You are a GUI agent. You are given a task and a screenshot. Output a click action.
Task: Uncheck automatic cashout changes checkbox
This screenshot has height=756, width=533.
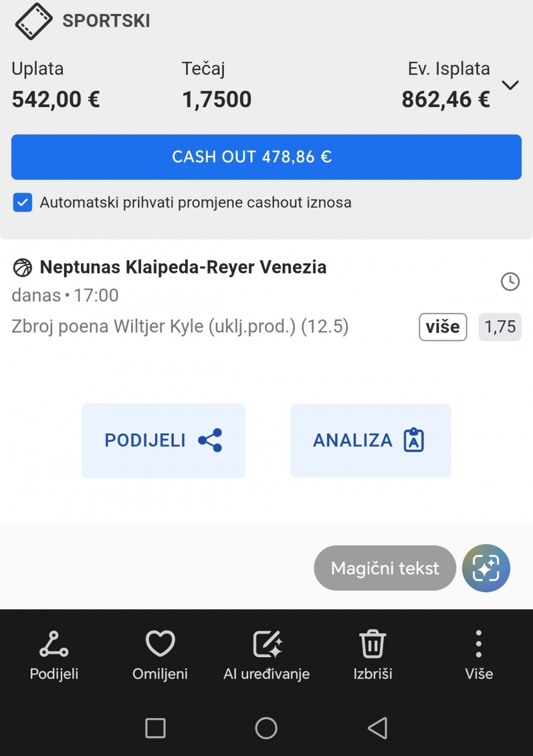(23, 203)
